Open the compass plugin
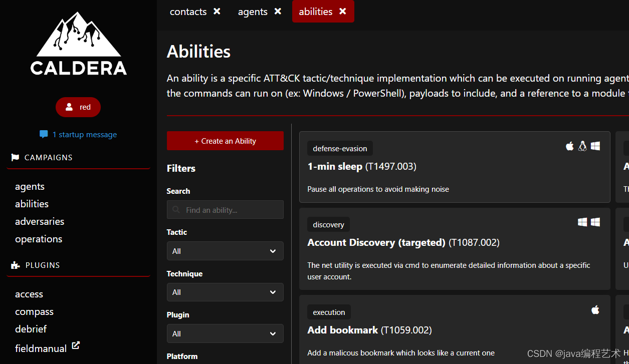This screenshot has height=364, width=629. point(34,311)
